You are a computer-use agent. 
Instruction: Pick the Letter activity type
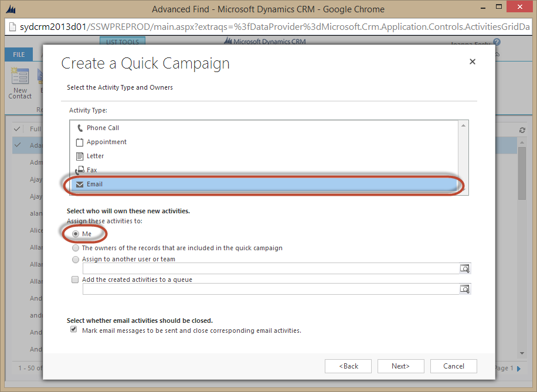tap(95, 156)
